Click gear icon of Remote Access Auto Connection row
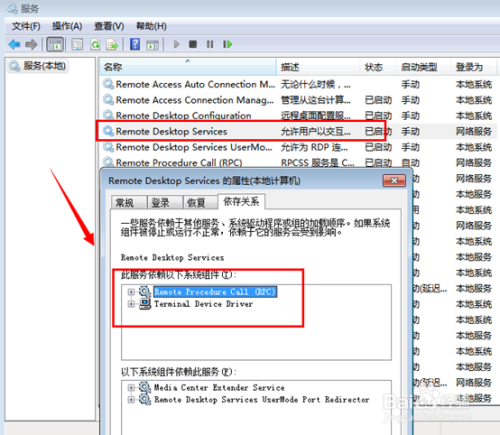The image size is (500, 435). pos(108,84)
